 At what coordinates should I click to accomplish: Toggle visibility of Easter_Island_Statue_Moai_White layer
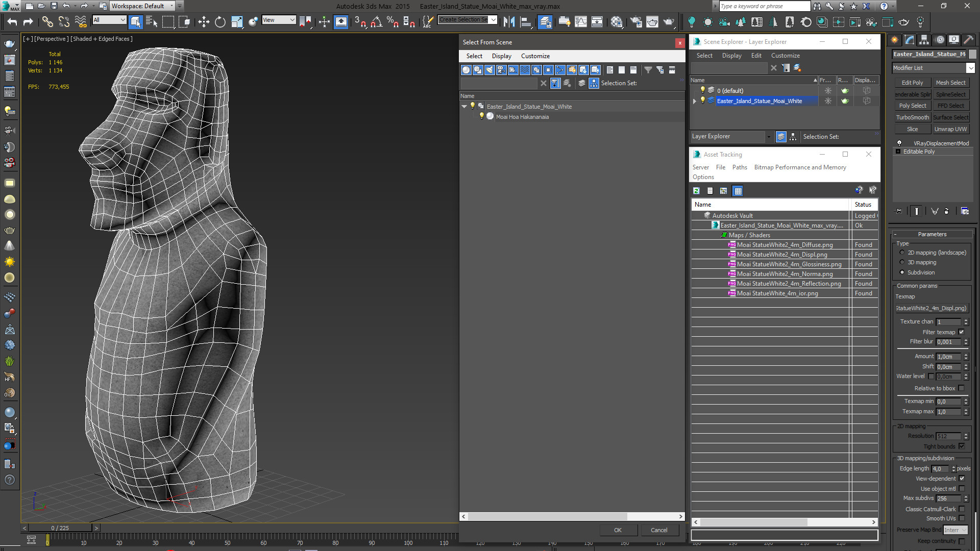(703, 100)
